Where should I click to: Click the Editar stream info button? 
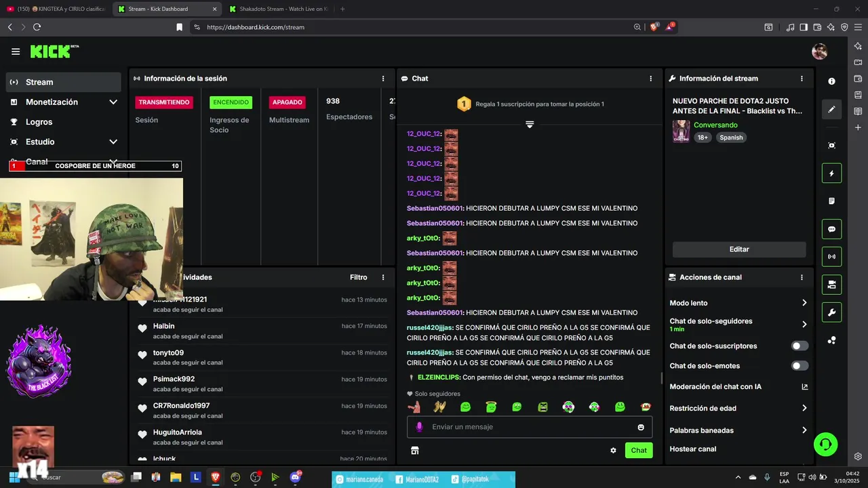pyautogui.click(x=739, y=249)
